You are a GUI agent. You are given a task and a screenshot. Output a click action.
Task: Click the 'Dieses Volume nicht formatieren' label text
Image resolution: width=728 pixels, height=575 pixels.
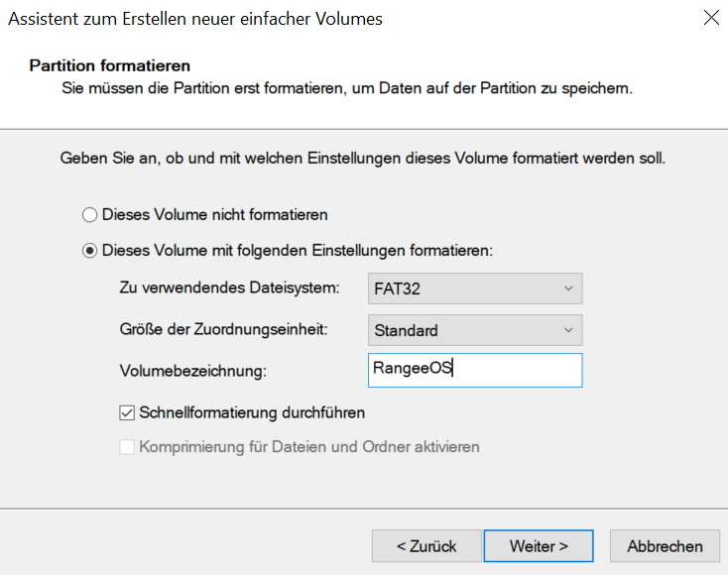214,214
